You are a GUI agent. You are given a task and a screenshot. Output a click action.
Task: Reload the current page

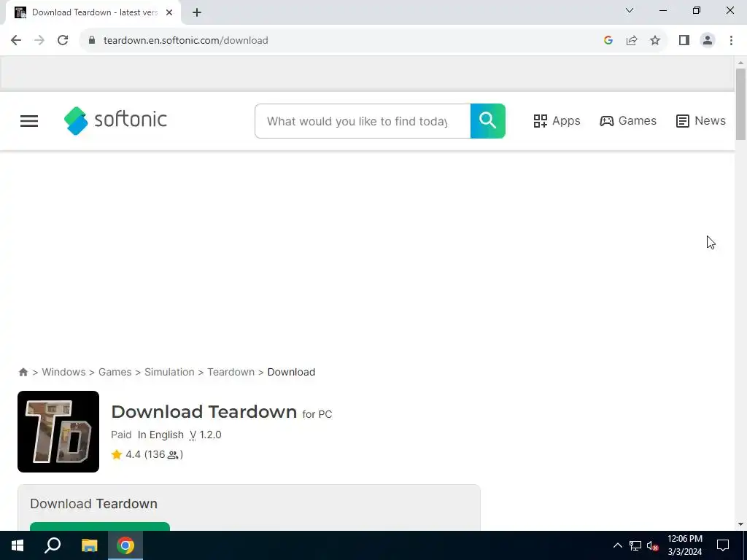[63, 41]
